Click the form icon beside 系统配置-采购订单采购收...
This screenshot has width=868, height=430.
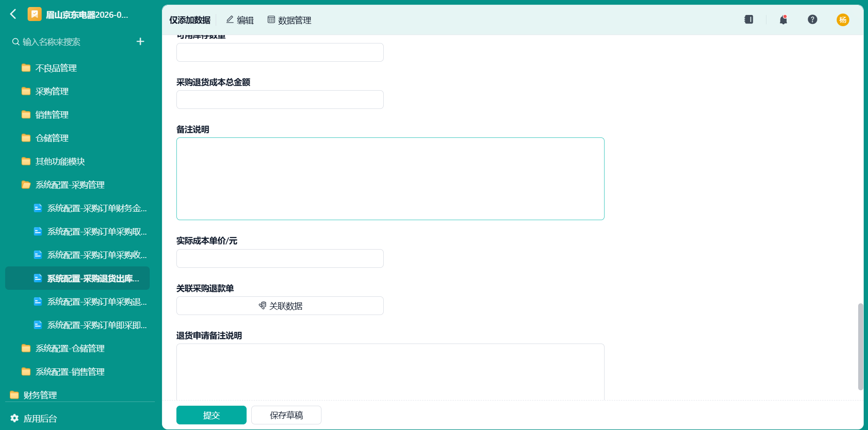click(x=38, y=255)
